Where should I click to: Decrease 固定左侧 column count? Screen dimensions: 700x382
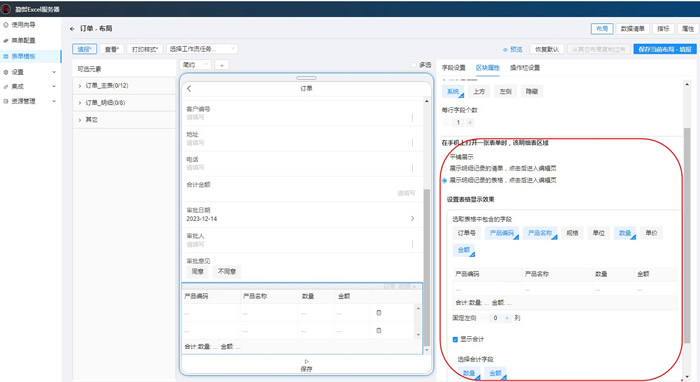pyautogui.click(x=484, y=318)
